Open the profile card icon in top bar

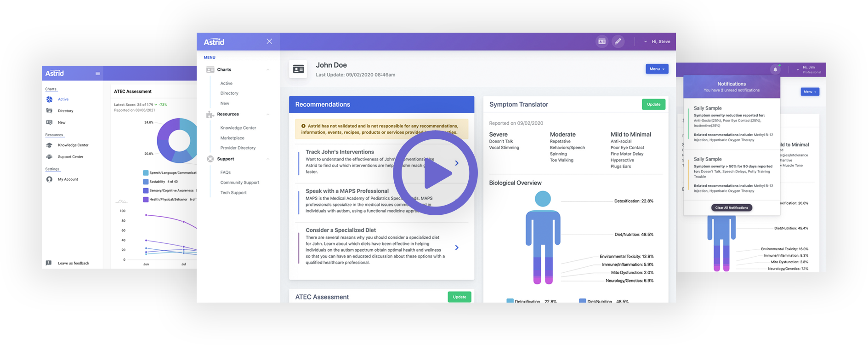[601, 41]
